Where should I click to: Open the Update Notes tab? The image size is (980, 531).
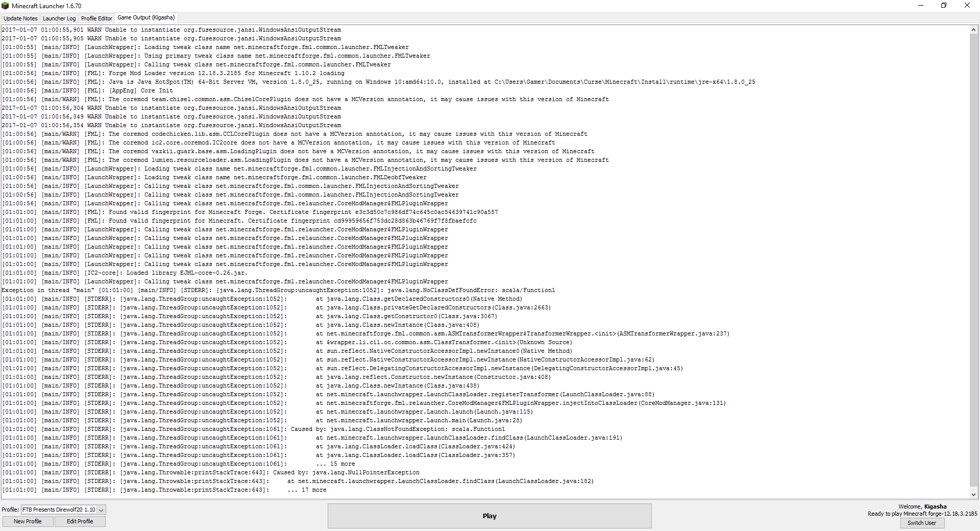click(20, 18)
